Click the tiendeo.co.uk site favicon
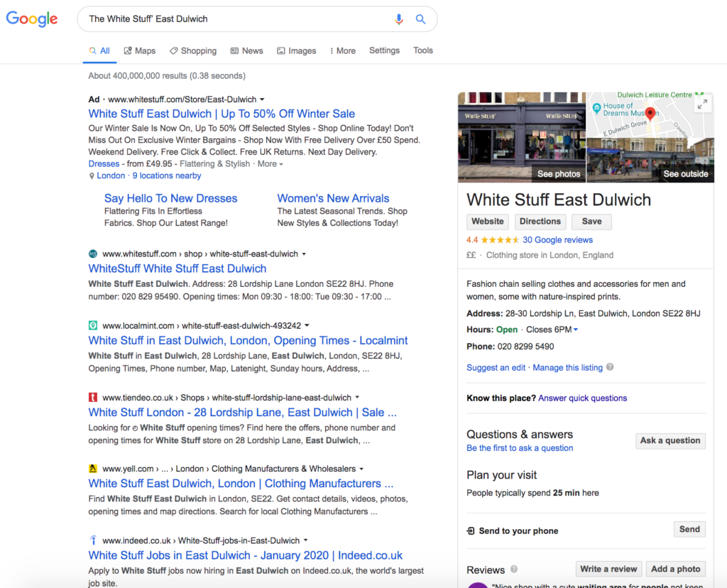Screen dimensions: 727x588 [93, 398]
